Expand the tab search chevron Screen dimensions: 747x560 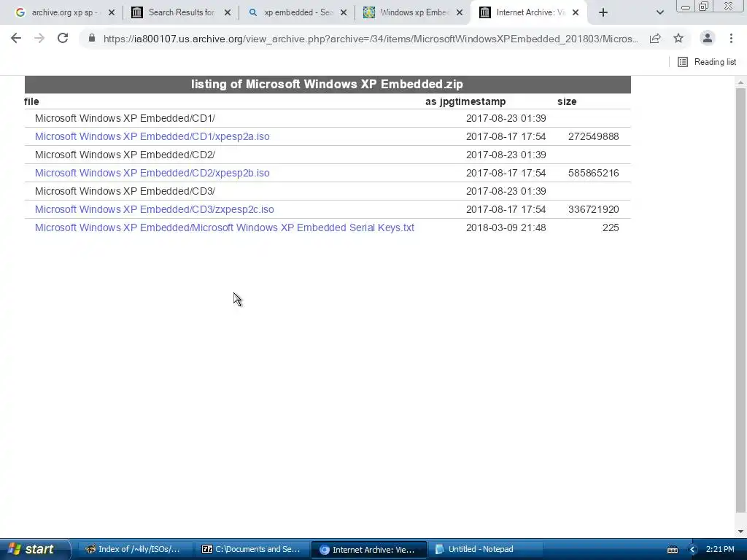[x=659, y=12]
